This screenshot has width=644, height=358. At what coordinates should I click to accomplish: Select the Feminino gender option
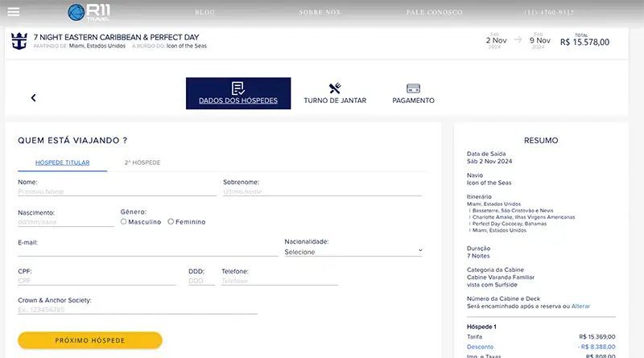click(x=171, y=221)
